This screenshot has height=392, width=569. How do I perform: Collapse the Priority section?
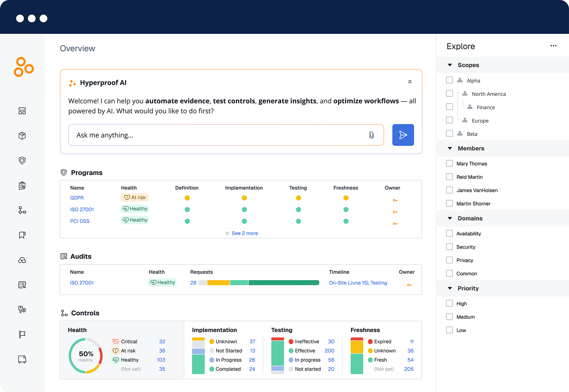click(450, 288)
